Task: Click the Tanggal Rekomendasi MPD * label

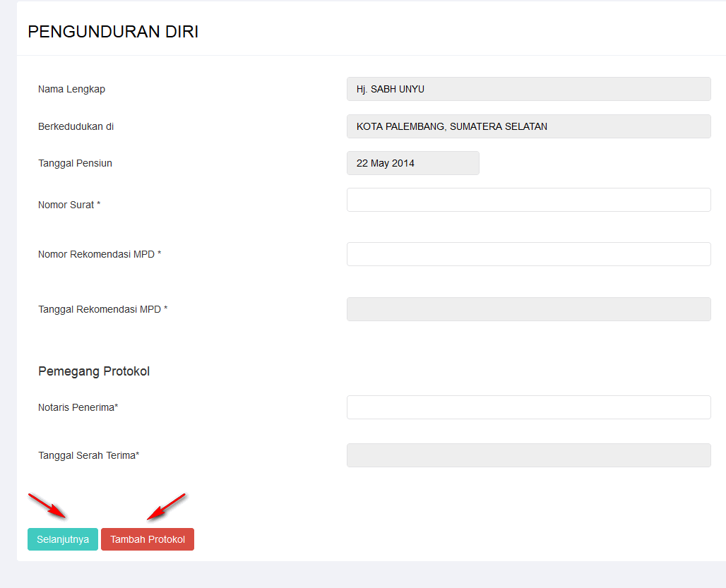Action: point(103,309)
